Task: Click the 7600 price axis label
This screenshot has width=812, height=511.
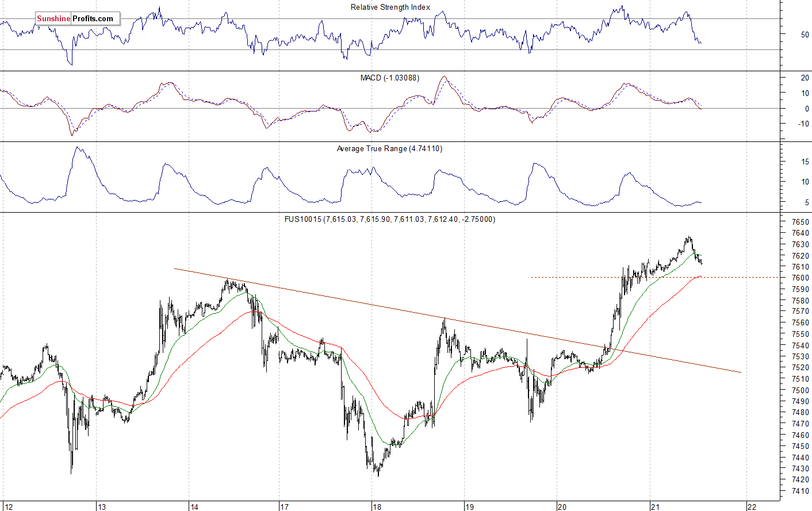Action: [800, 278]
